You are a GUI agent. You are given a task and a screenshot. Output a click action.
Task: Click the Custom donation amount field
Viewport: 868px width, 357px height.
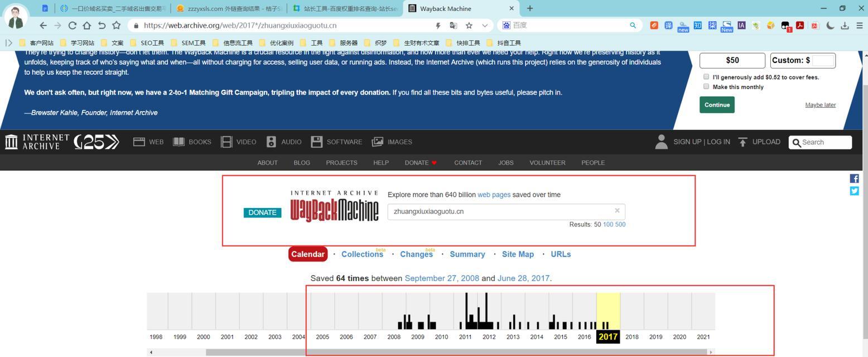[823, 60]
